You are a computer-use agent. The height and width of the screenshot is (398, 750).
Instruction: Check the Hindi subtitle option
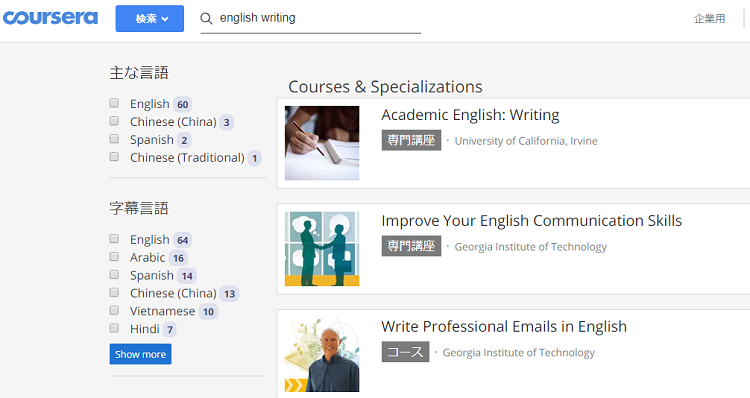[114, 328]
